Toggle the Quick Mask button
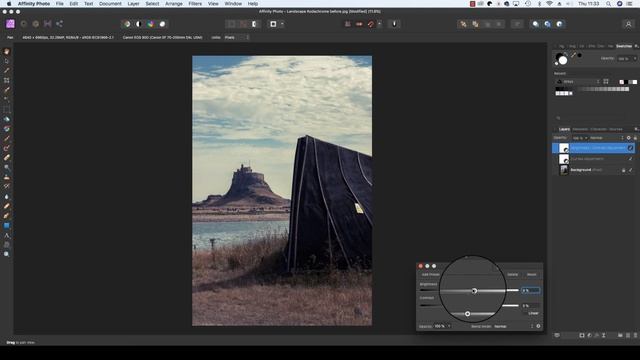Image resolution: width=640 pixels, height=360 pixels. point(273,24)
